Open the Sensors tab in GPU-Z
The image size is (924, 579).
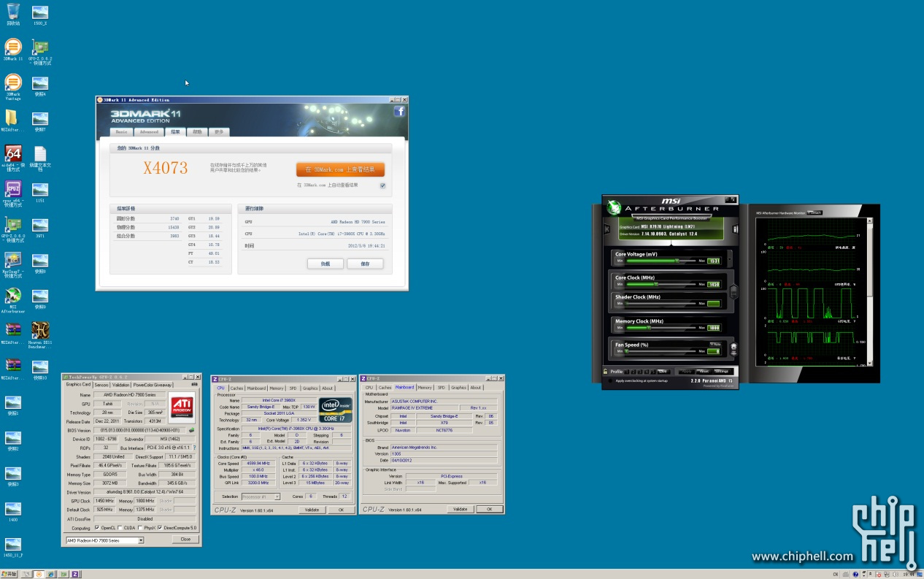coord(101,384)
